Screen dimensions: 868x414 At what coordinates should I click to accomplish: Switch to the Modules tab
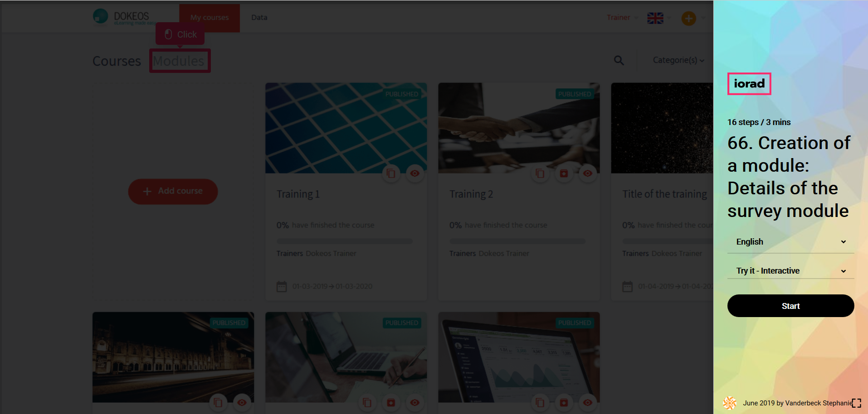click(179, 61)
